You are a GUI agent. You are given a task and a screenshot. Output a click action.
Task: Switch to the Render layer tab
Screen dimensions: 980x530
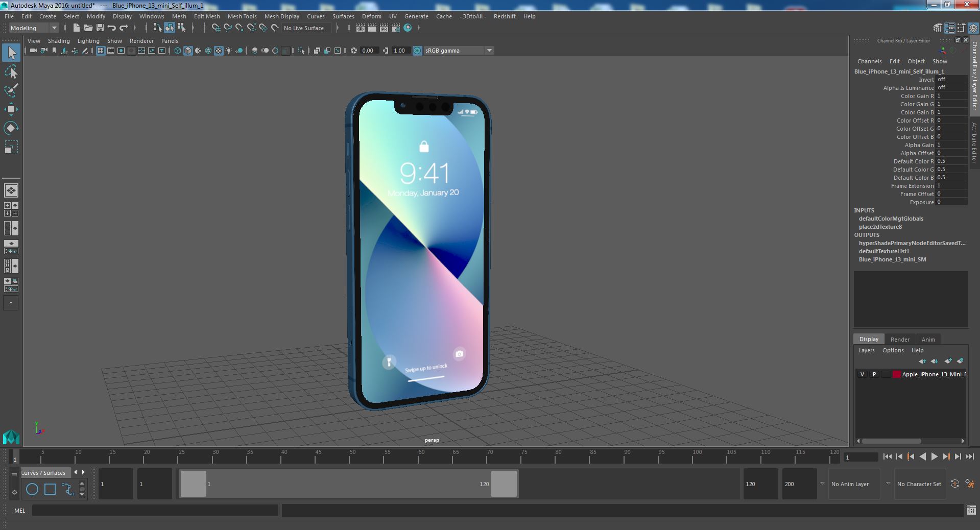pos(900,340)
